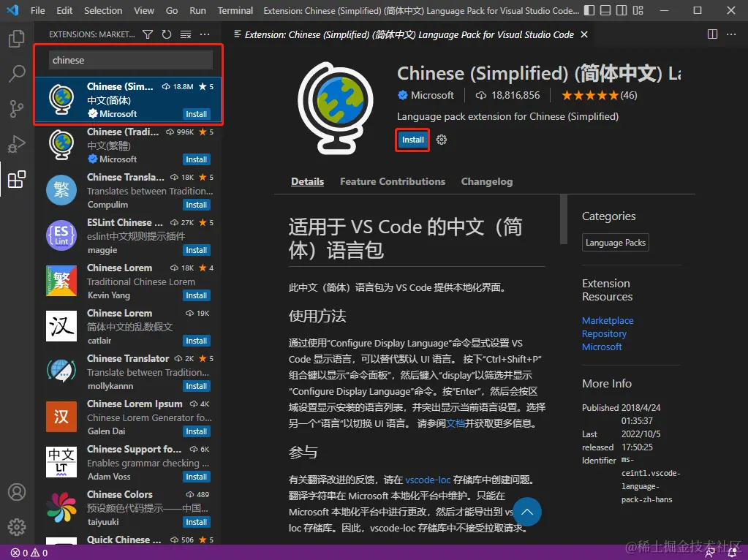Close the Chinese Language Pack extension tab
Viewport: 748px width, 560px height.
[x=584, y=34]
